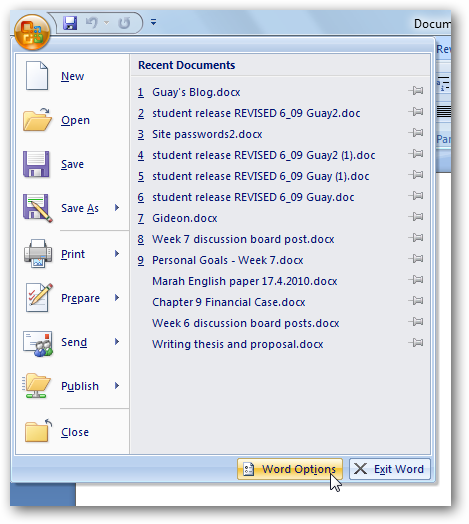Toggle pin for Chapter 9 Financial Case.docx

[416, 301]
